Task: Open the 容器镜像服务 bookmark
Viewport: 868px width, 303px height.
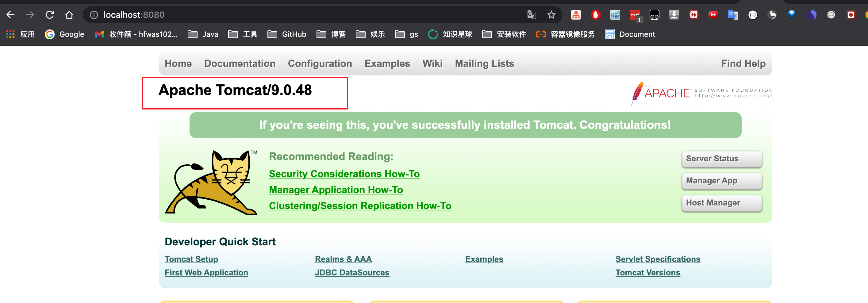Action: tap(565, 34)
